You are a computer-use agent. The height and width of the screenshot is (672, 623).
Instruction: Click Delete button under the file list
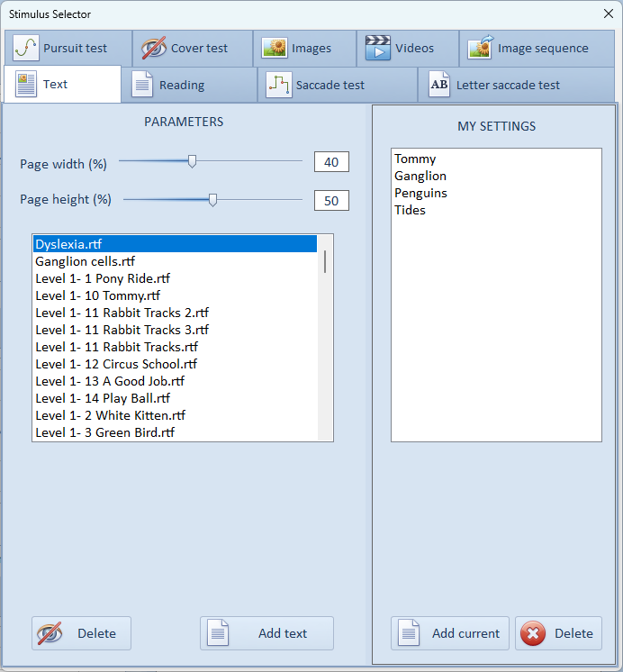(81, 633)
